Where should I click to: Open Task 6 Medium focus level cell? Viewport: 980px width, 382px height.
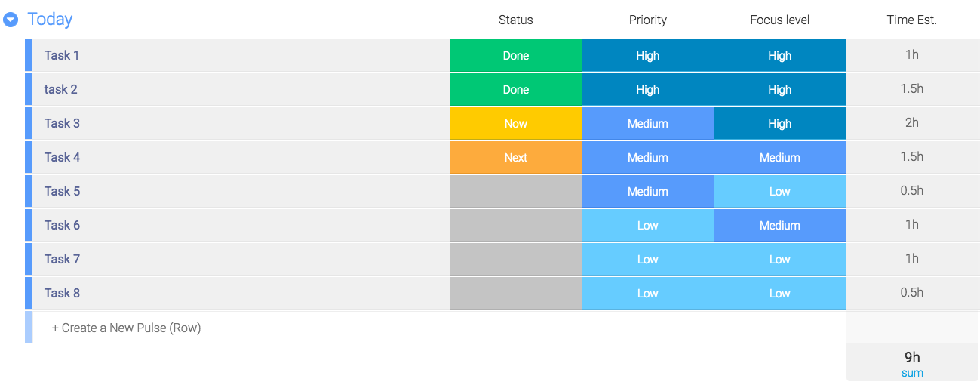[x=780, y=226]
